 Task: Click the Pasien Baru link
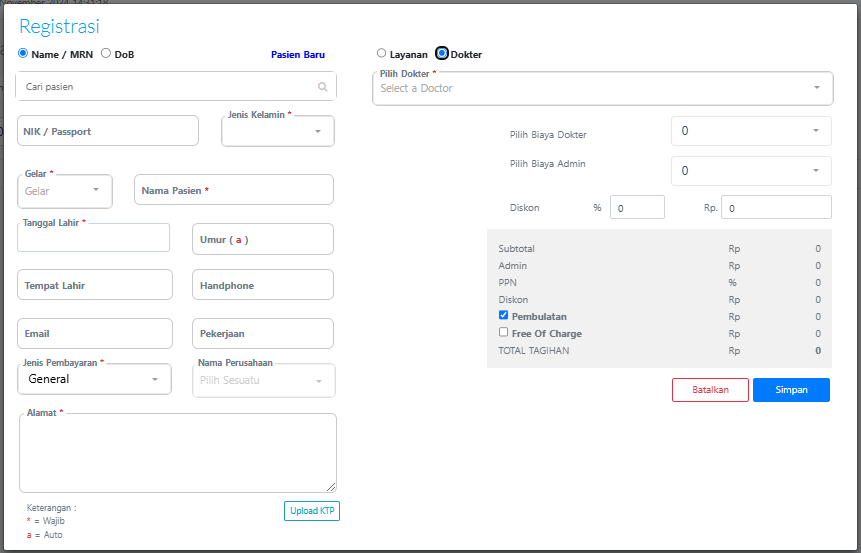(297, 55)
